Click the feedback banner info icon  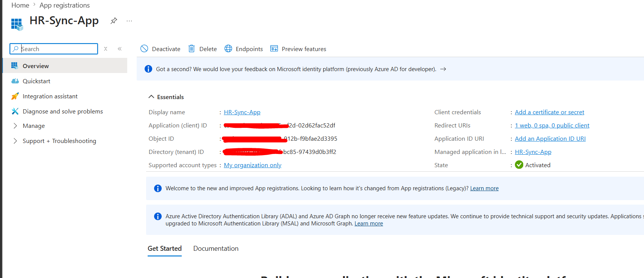coord(148,69)
